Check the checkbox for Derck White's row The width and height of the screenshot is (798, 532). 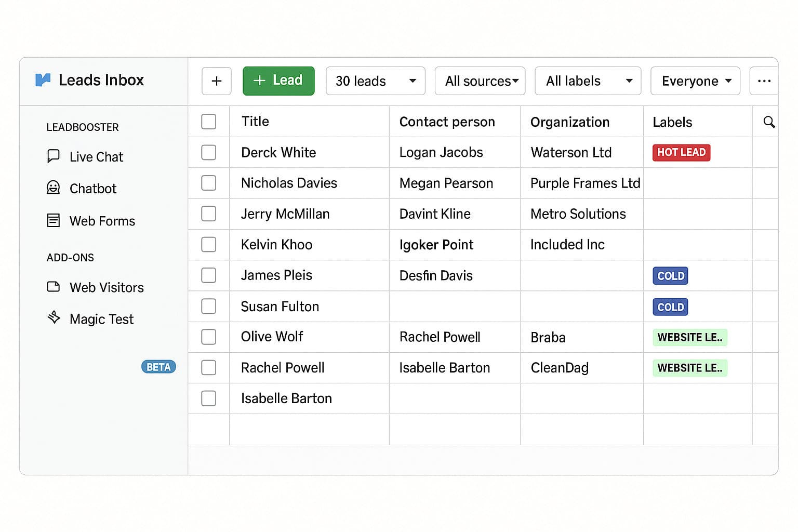[208, 152]
